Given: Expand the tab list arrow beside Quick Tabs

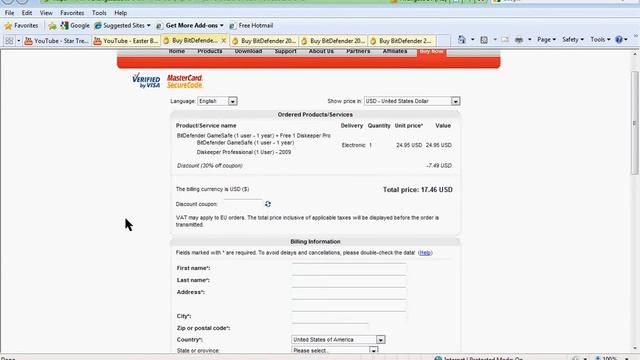Looking at the screenshot, I should coord(18,40).
